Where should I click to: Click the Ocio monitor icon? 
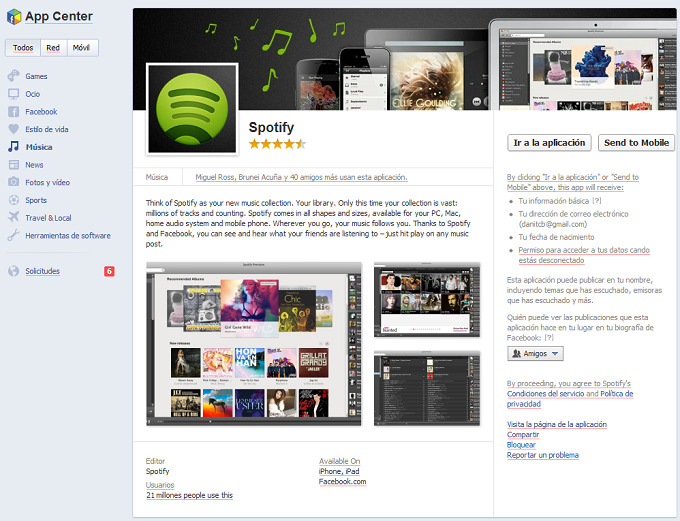click(x=13, y=94)
